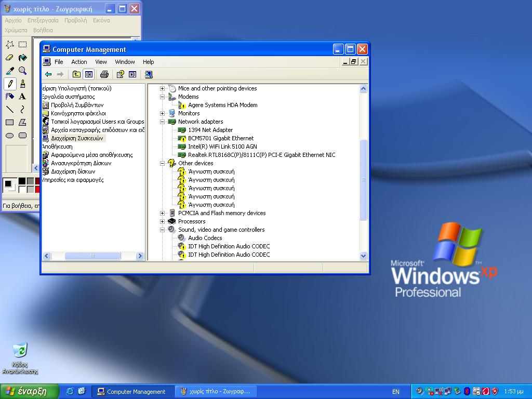Click the device list scroll-down arrow

point(363,256)
